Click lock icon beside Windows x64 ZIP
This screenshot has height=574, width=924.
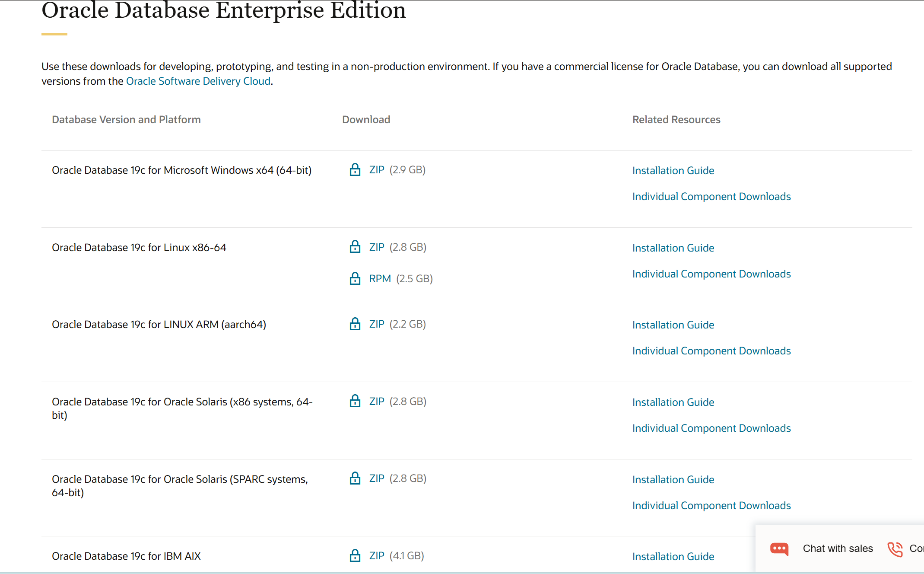tap(355, 170)
